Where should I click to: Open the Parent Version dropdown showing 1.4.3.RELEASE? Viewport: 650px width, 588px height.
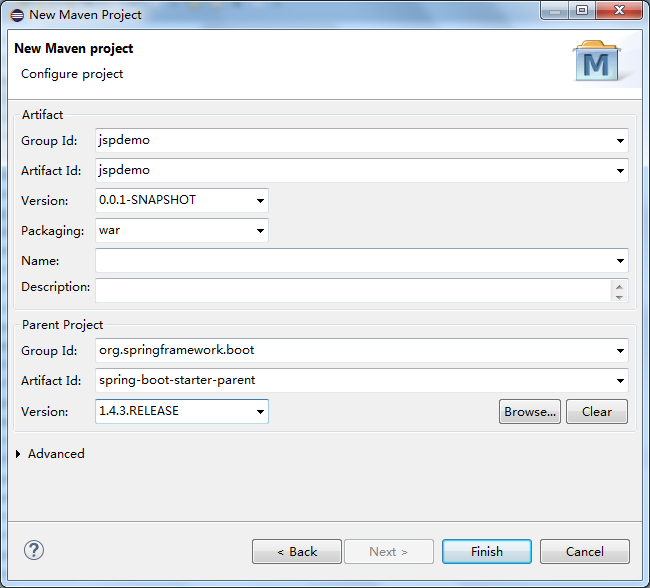[x=260, y=411]
